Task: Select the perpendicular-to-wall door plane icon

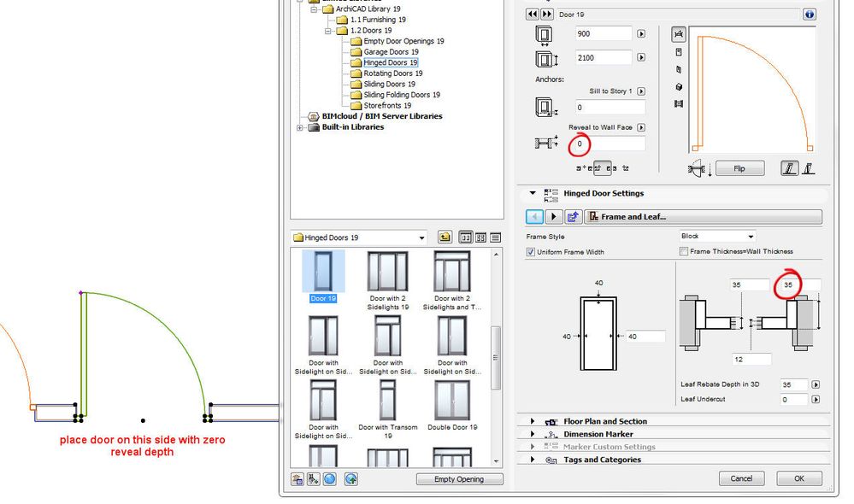Action: 789,169
